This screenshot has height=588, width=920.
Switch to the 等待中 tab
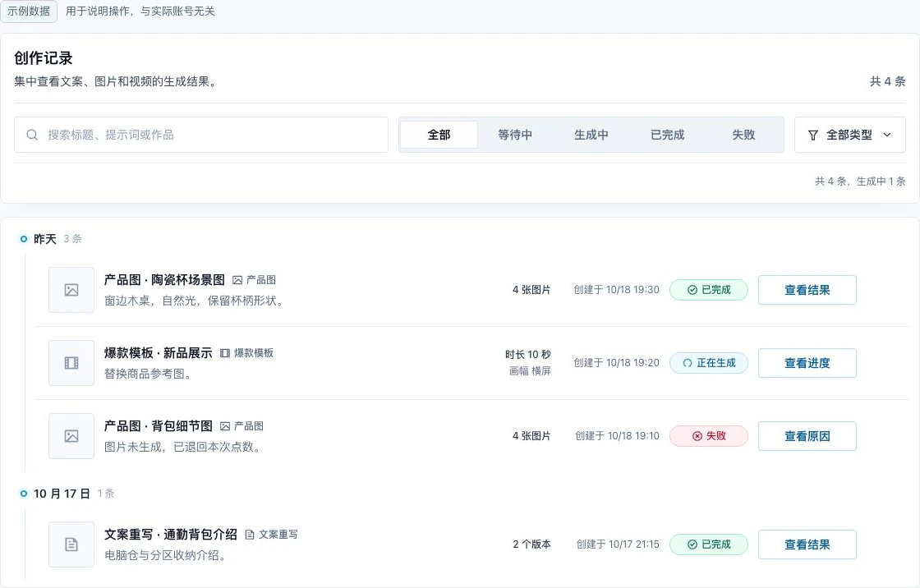pyautogui.click(x=515, y=135)
